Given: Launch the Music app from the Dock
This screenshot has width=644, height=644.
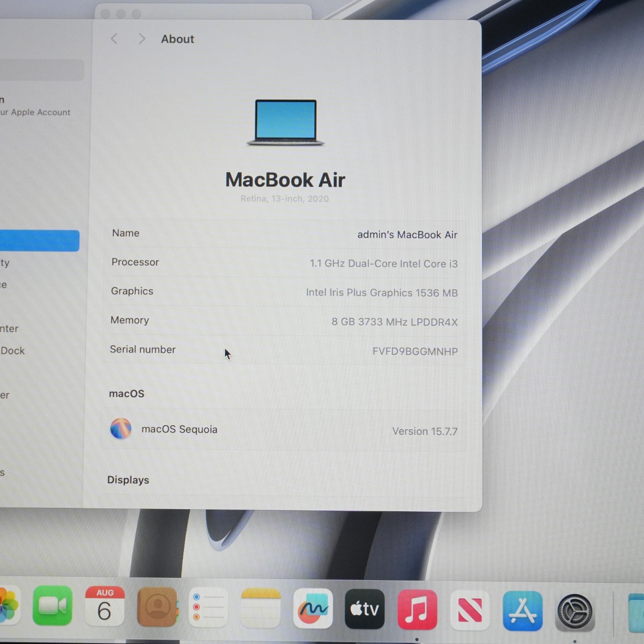Looking at the screenshot, I should pos(417,610).
